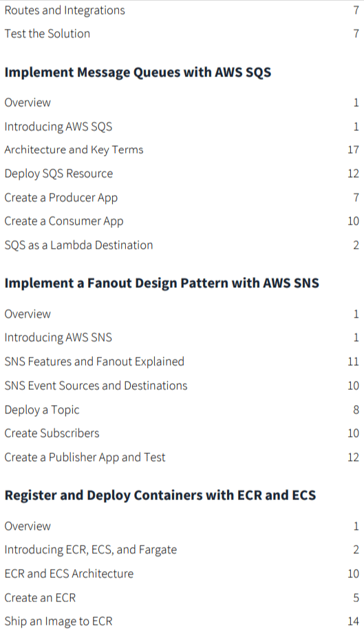Select Implement a Fanout Design Pattern heading
The height and width of the screenshot is (631, 364).
click(162, 283)
